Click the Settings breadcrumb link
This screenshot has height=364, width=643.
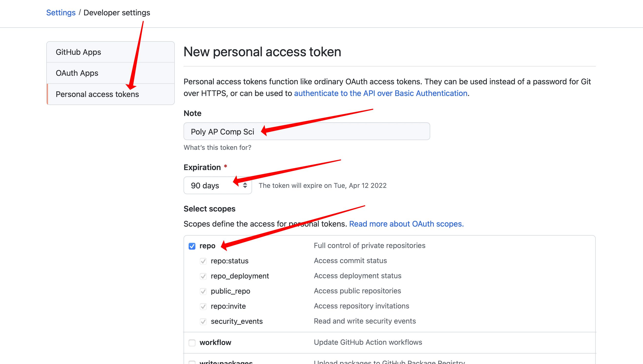[61, 12]
